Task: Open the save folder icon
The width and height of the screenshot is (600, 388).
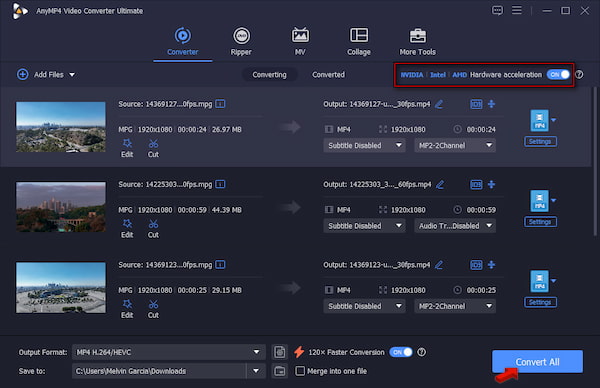Action: pyautogui.click(x=280, y=371)
